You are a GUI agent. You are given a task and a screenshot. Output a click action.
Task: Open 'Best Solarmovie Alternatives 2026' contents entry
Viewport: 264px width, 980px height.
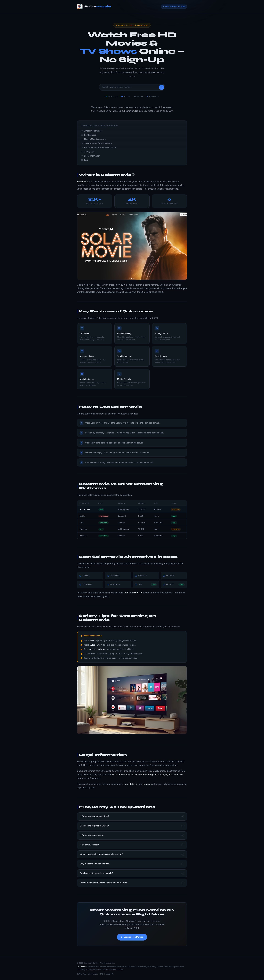point(100,148)
